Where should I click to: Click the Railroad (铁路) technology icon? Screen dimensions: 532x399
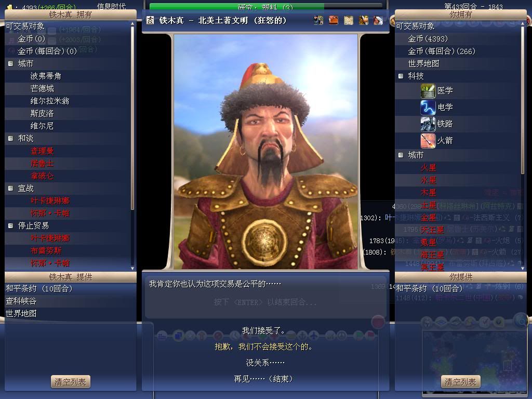tap(428, 124)
